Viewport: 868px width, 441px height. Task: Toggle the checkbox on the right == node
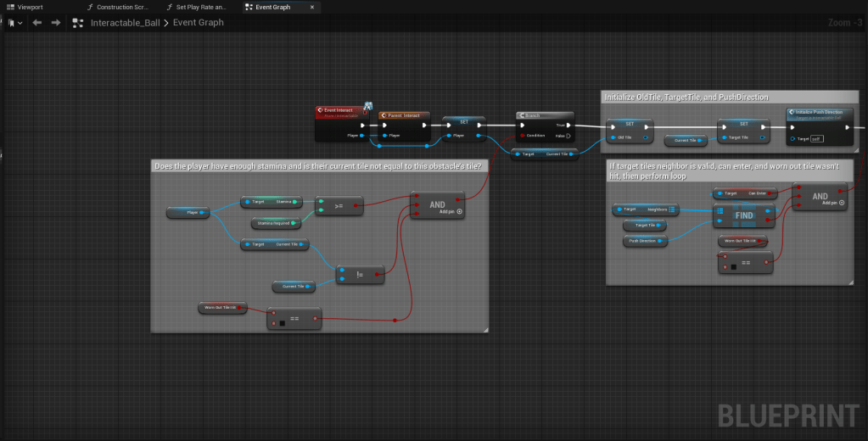[733, 267]
